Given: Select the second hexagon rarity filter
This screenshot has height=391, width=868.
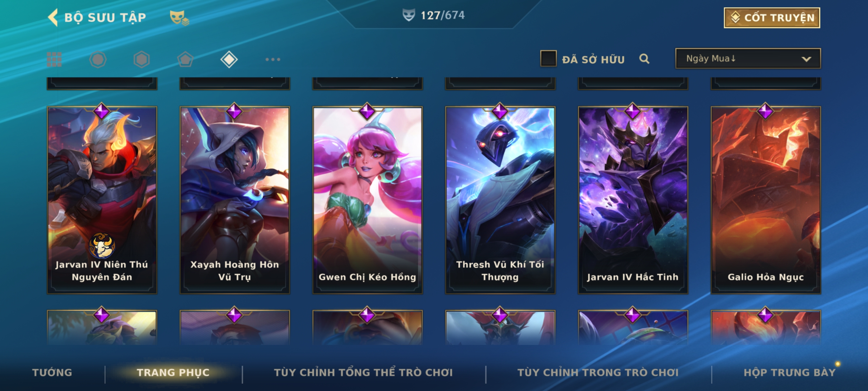Looking at the screenshot, I should coord(141,59).
